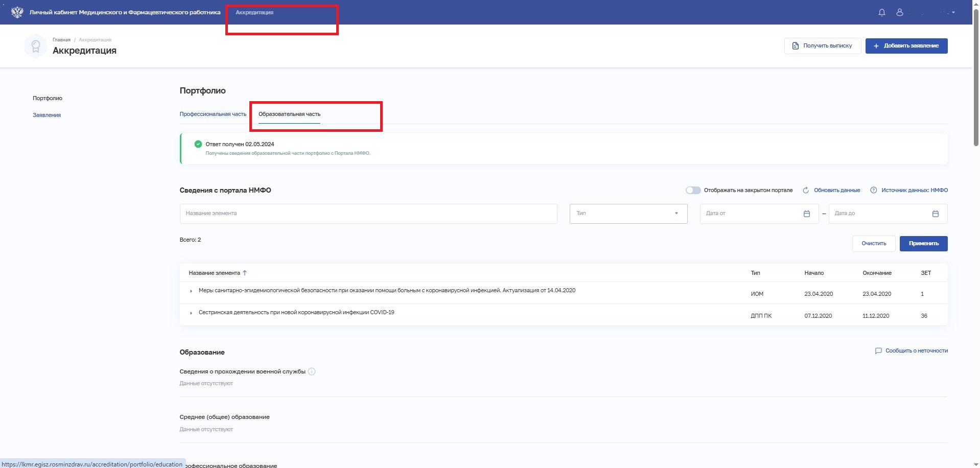Open calendar picker in Дата до field

pos(936,214)
